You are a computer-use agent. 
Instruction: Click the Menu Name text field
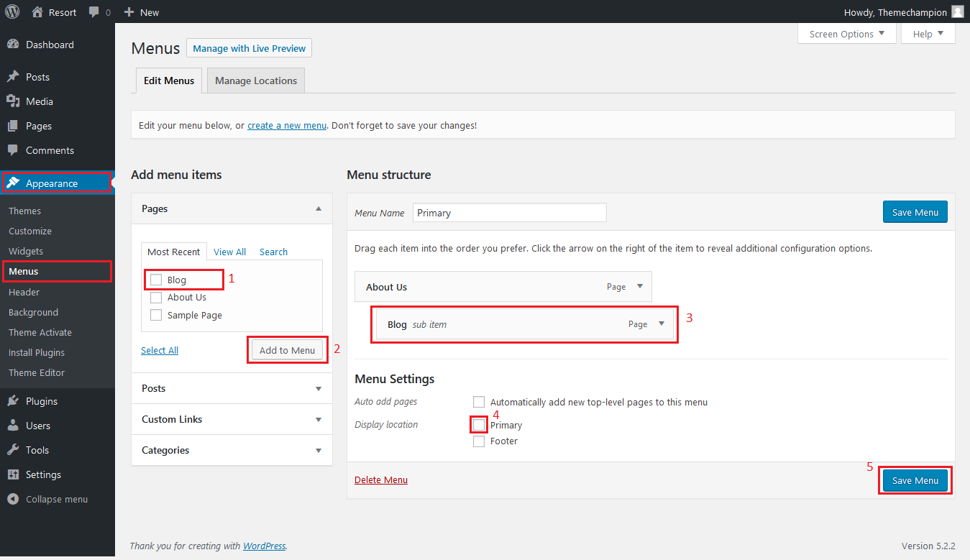pyautogui.click(x=510, y=213)
